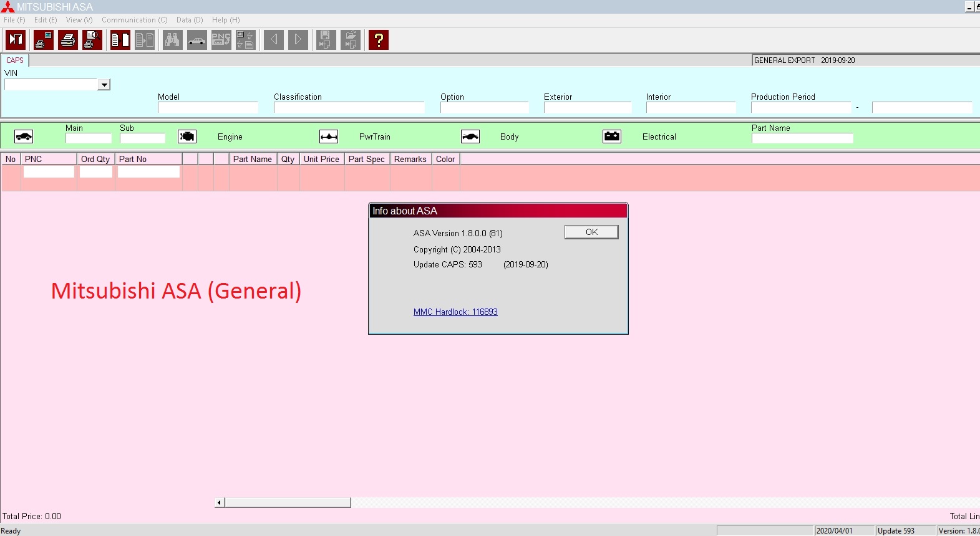The height and width of the screenshot is (536, 980).
Task: Click the Update 593 status bar entry
Action: [x=906, y=530]
